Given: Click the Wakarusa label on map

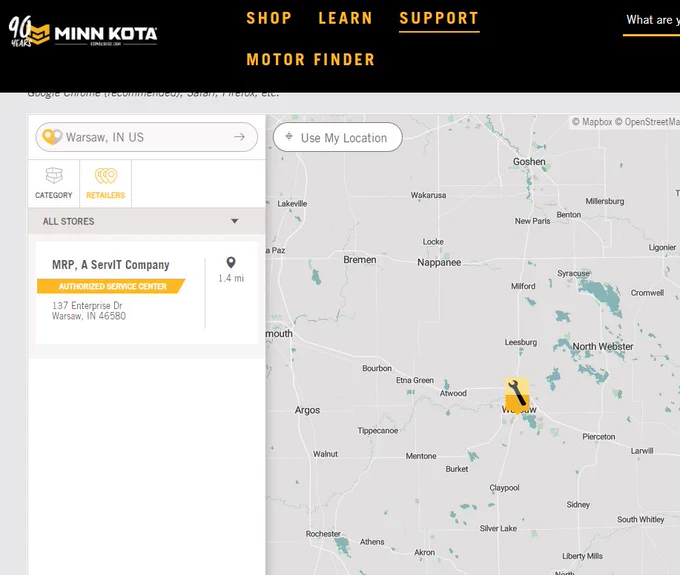Looking at the screenshot, I should pos(428,195).
